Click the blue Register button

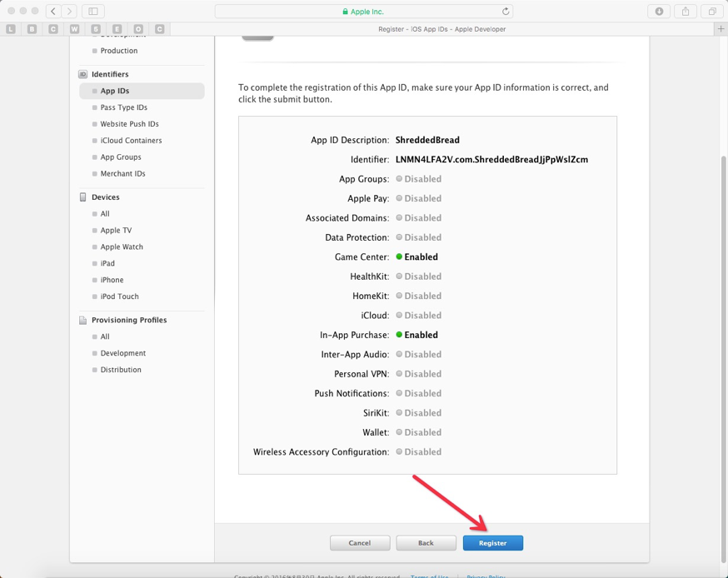click(492, 543)
